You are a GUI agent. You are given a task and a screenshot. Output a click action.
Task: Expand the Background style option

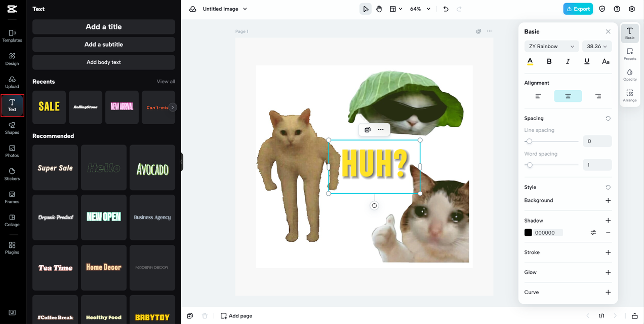pos(608,200)
